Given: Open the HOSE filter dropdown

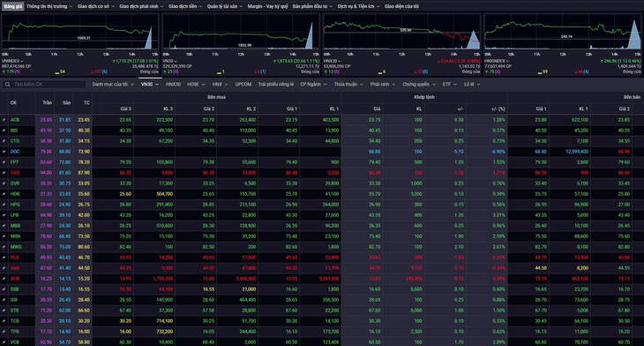Looking at the screenshot, I should click(x=196, y=84).
